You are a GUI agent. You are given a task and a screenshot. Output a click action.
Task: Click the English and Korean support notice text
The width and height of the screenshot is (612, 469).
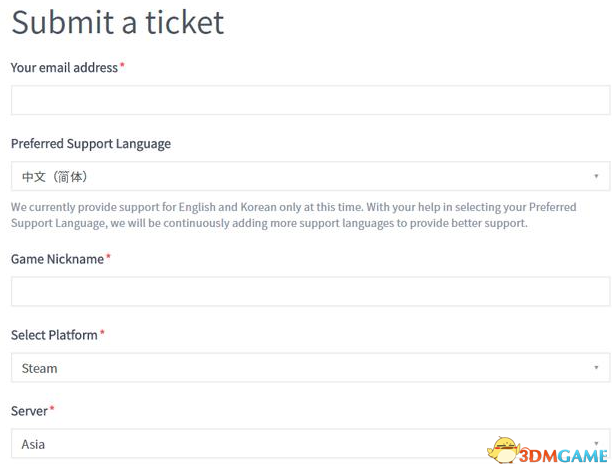pyautogui.click(x=294, y=215)
